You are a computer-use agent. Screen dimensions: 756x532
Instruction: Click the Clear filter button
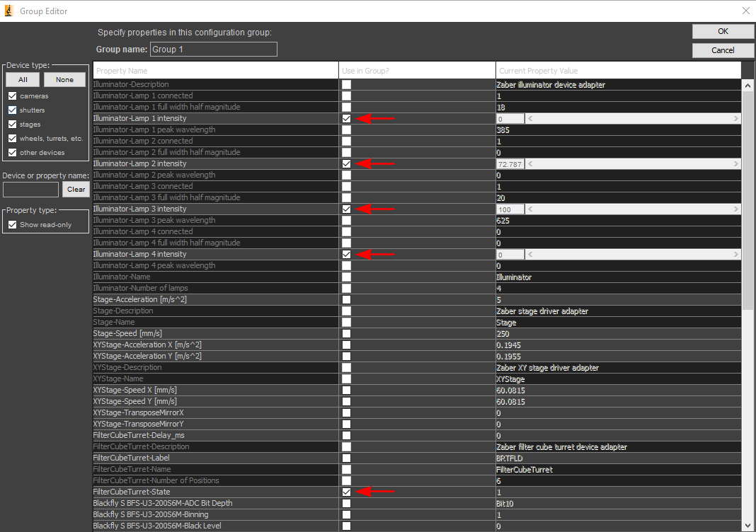point(76,190)
